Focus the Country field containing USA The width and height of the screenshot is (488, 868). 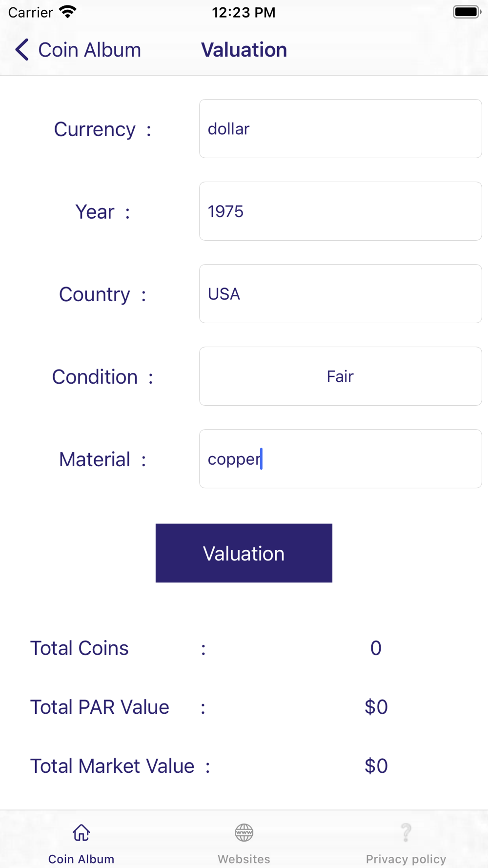pos(341,294)
